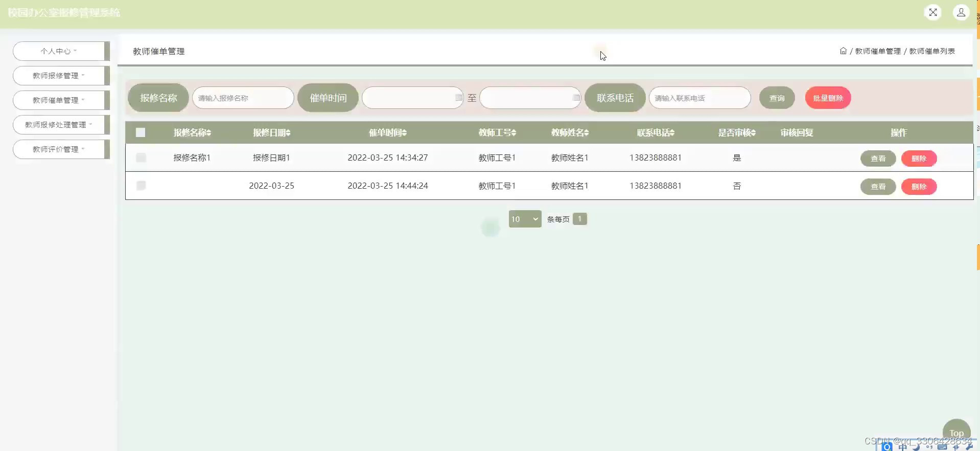The image size is (980, 451).
Task: Open the page size dropdown showing 10
Action: tap(525, 219)
